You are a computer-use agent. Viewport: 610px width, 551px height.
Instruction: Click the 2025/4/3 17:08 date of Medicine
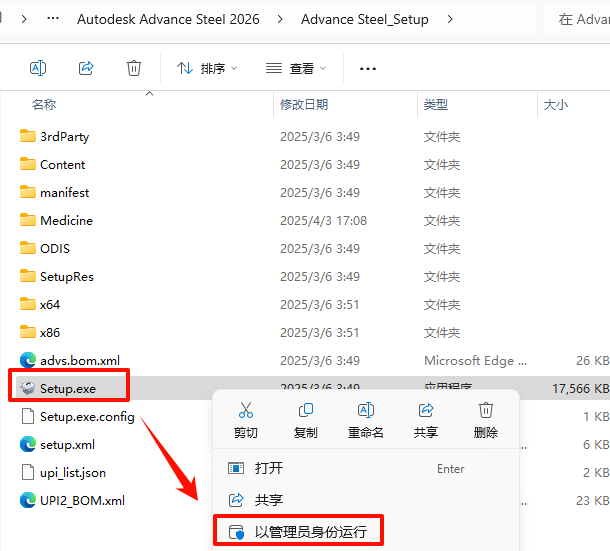323,221
